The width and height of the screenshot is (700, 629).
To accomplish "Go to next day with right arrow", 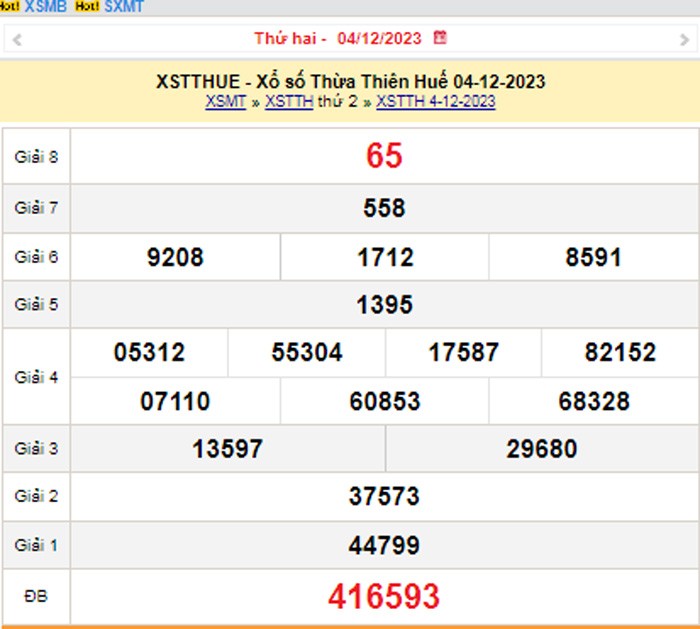I will tap(684, 40).
